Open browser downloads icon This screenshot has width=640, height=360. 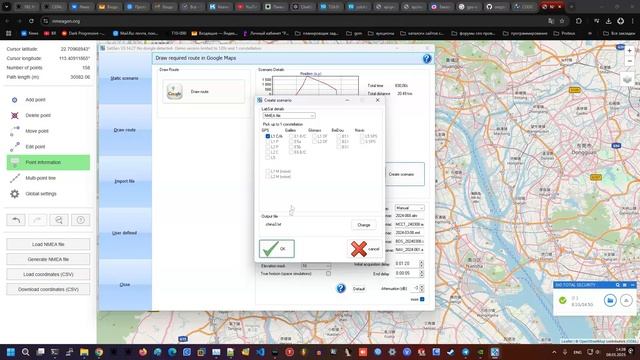coord(608,21)
